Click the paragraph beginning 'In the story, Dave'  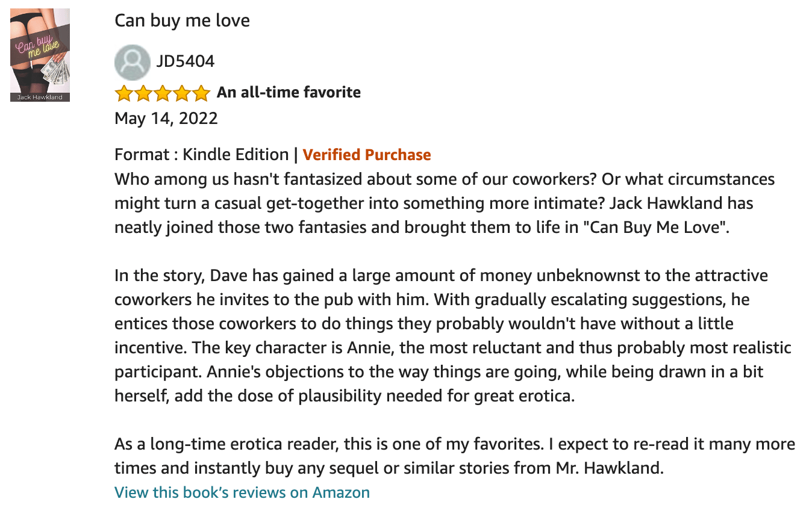453,336
